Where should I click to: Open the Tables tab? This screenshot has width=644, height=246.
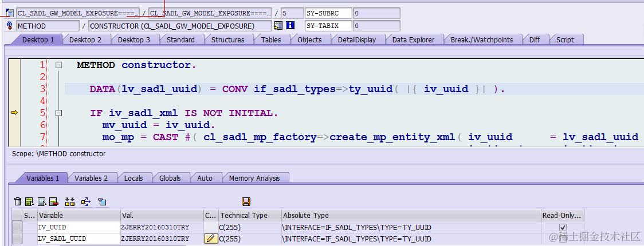click(x=271, y=40)
